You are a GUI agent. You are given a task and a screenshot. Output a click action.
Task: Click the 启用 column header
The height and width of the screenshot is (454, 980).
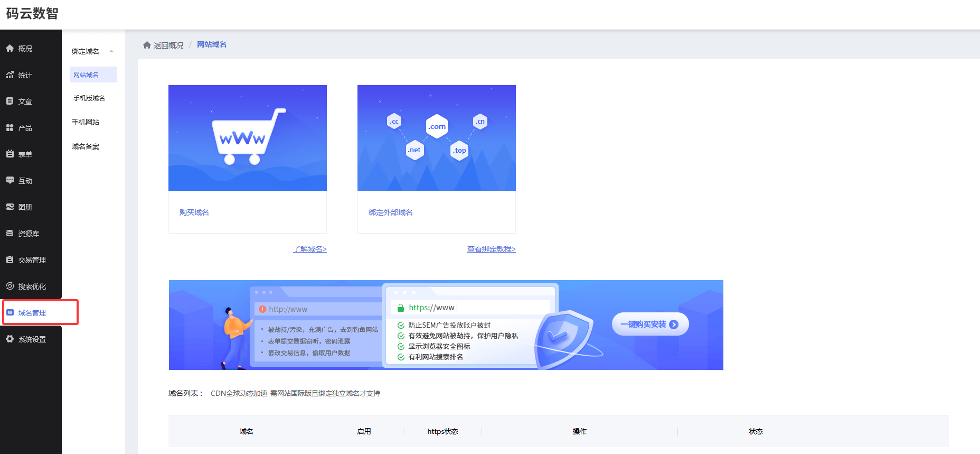click(364, 431)
